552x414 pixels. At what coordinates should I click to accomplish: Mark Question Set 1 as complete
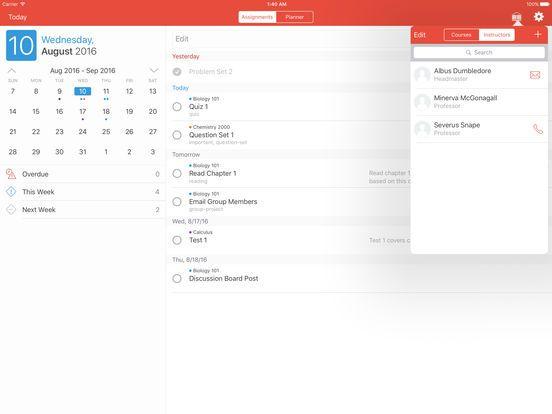pyautogui.click(x=177, y=135)
